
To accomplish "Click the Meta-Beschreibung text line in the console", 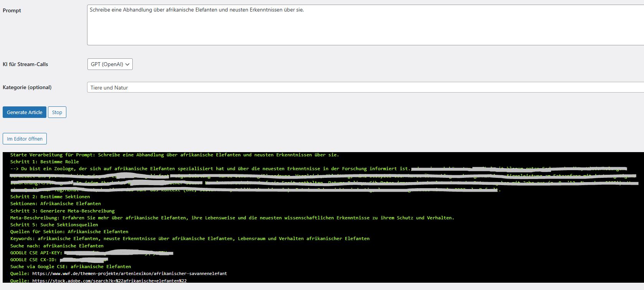I will click(232, 218).
